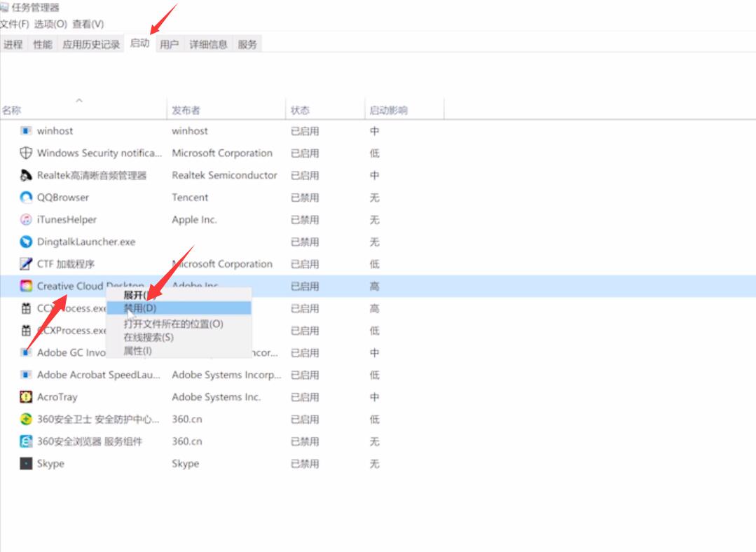The width and height of the screenshot is (756, 552).
Task: Open the 文件(F) menu
Action: click(15, 24)
